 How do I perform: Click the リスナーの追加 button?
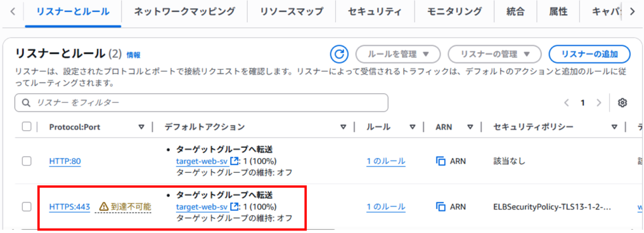click(589, 54)
